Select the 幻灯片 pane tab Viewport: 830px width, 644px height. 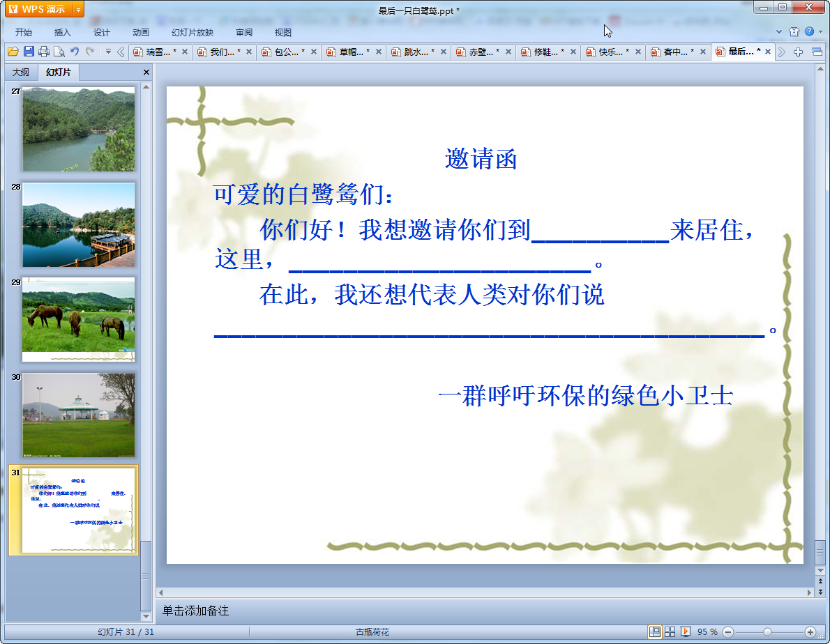click(58, 72)
